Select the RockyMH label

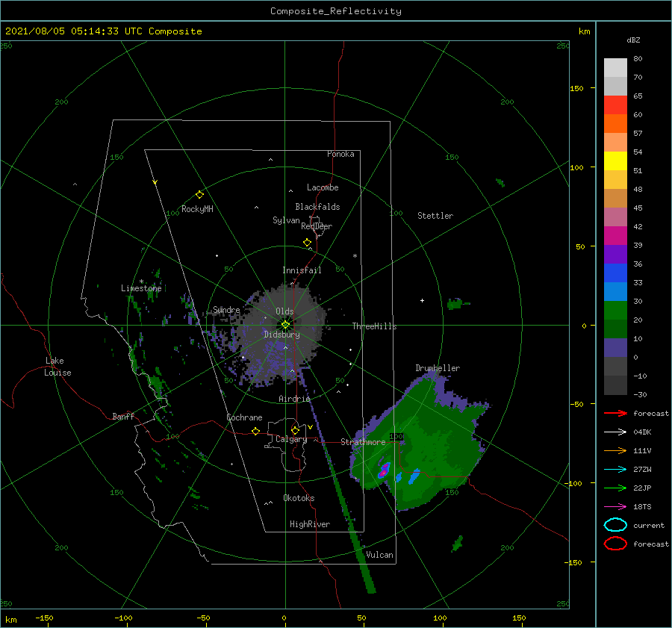197,209
